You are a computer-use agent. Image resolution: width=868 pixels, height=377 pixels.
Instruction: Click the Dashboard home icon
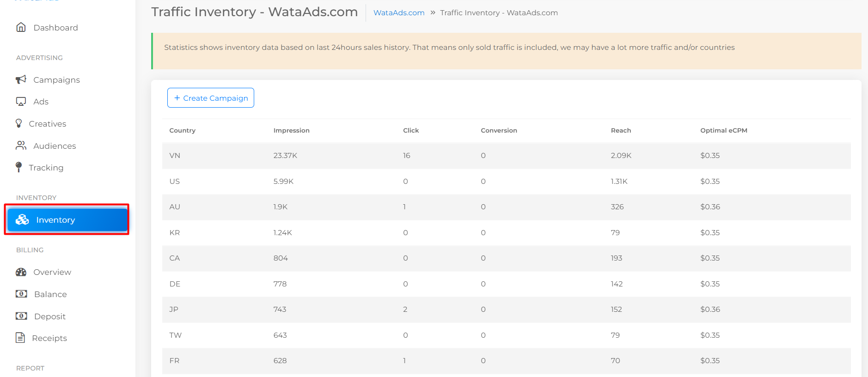[21, 27]
